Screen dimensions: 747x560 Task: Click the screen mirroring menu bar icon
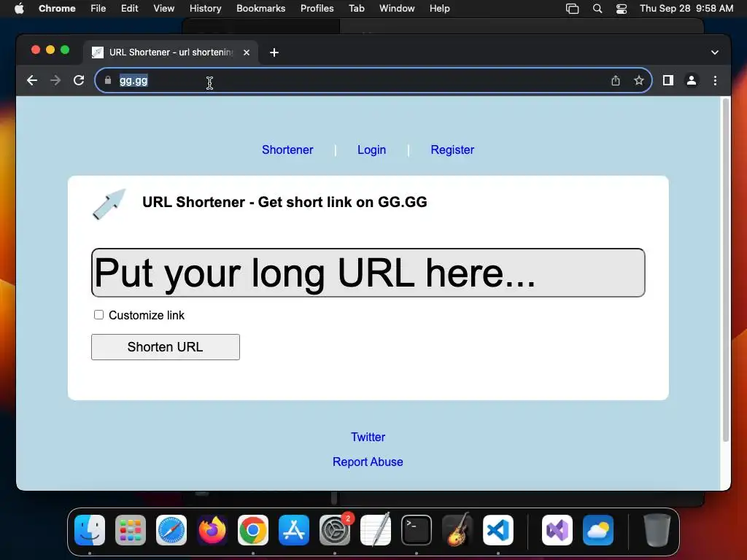click(x=572, y=9)
